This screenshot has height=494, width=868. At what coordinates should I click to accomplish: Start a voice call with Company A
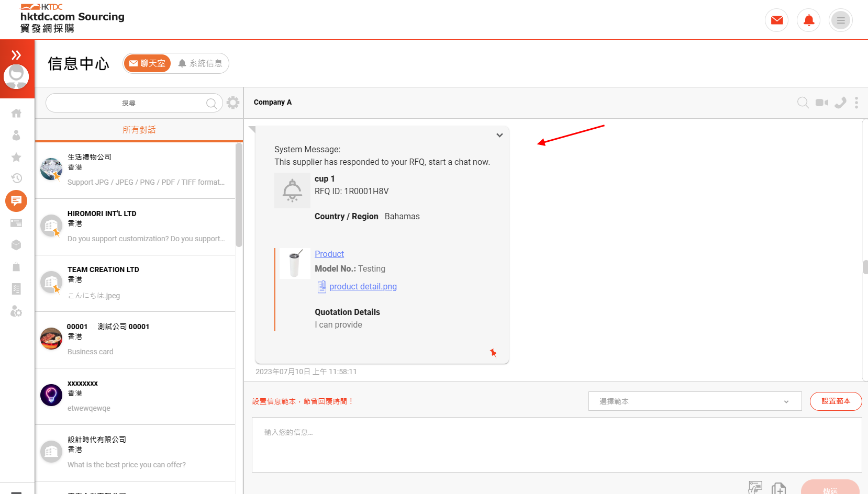point(840,103)
